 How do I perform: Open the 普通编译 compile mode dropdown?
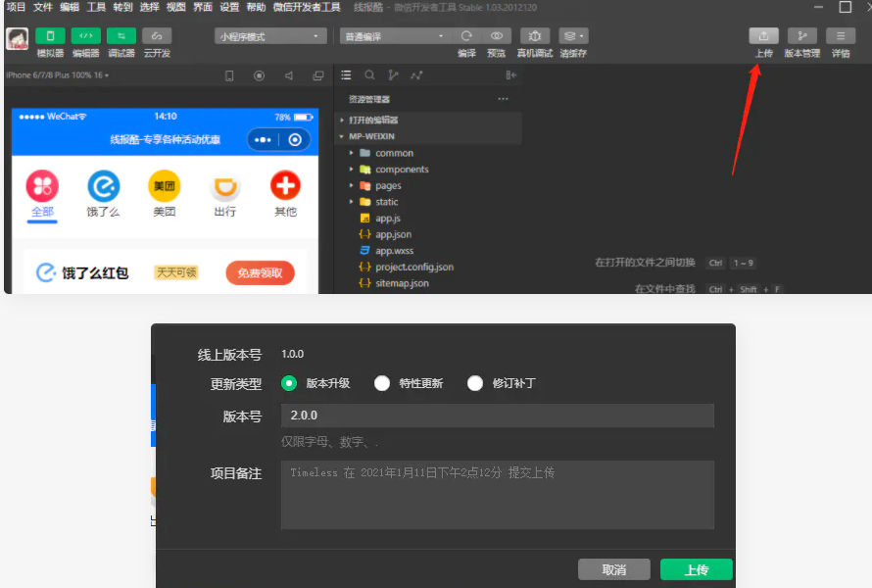(394, 36)
